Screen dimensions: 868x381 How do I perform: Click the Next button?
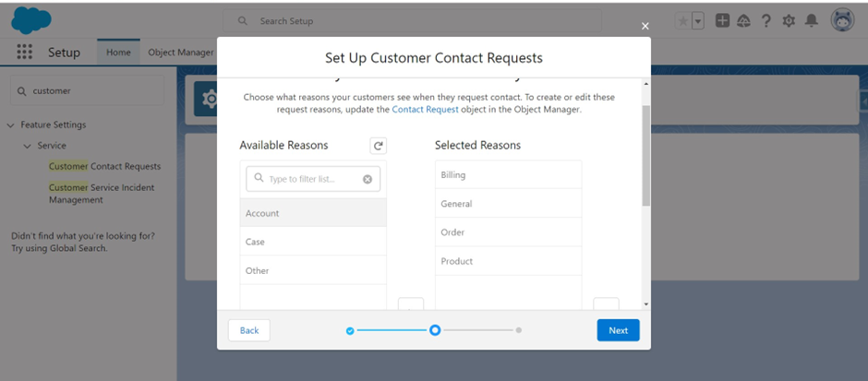619,330
